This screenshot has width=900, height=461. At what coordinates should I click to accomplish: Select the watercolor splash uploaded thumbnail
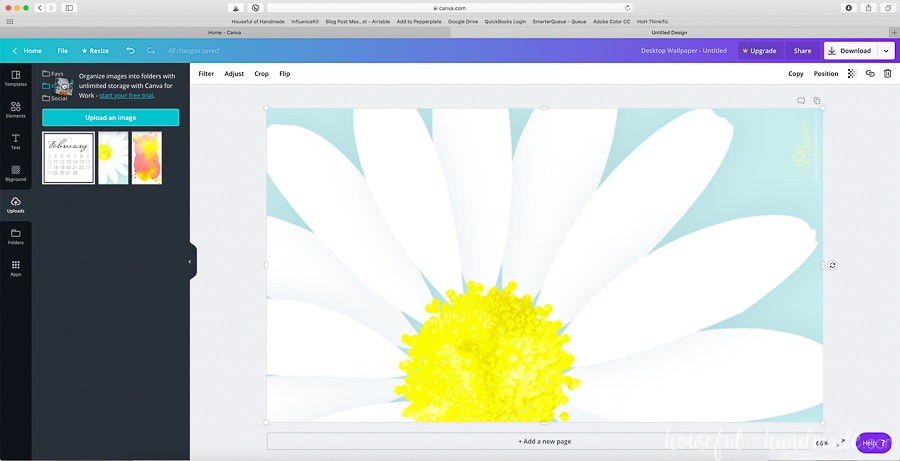[x=146, y=158]
